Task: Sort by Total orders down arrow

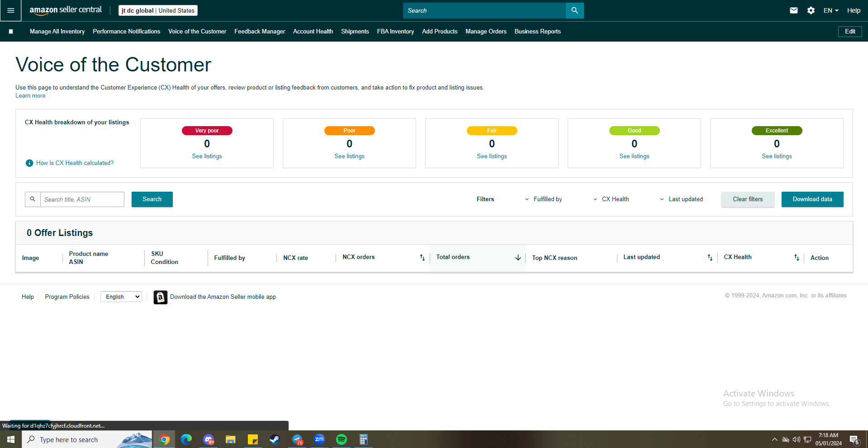Action: (x=518, y=258)
